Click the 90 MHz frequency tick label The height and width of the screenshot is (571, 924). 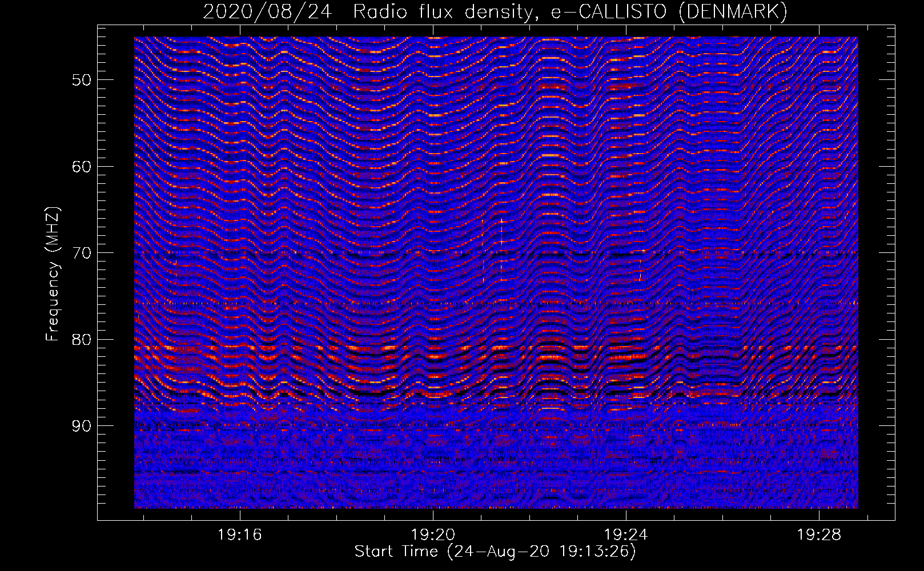coord(82,426)
